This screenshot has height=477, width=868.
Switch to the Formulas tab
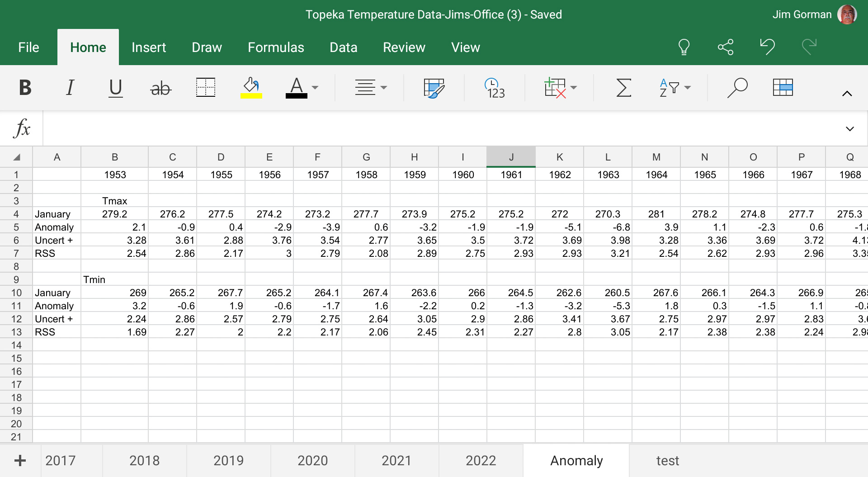click(276, 47)
